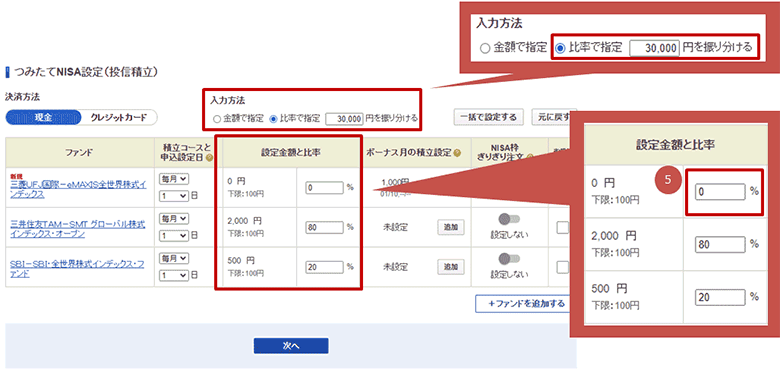Open help icon beside 積立コースと申込設定日
780x374 pixels.
[209, 158]
